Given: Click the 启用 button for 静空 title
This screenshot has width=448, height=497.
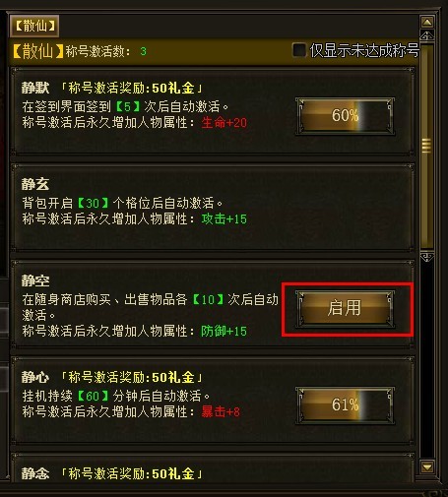Looking at the screenshot, I should click(x=345, y=308).
